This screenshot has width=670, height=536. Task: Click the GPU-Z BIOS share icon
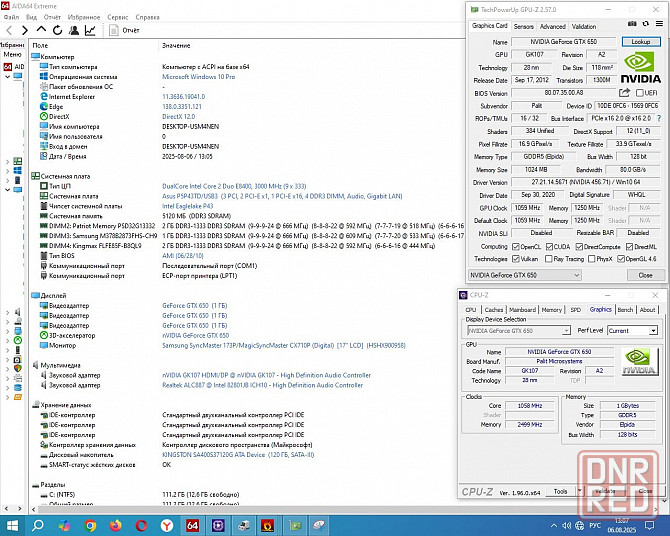pos(624,92)
